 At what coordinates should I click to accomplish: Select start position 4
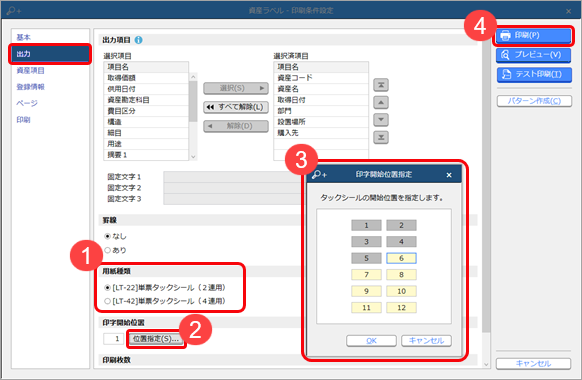[401, 242]
